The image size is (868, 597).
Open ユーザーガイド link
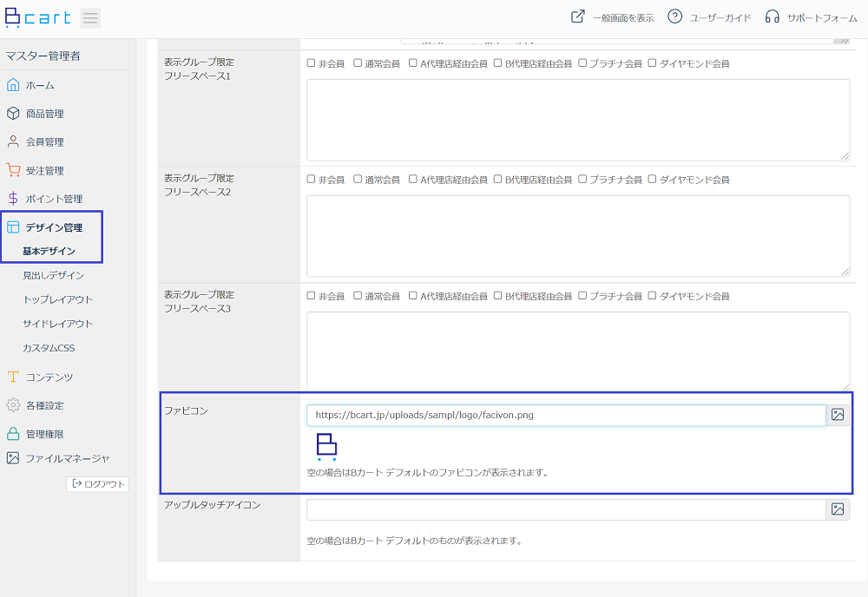[x=720, y=17]
